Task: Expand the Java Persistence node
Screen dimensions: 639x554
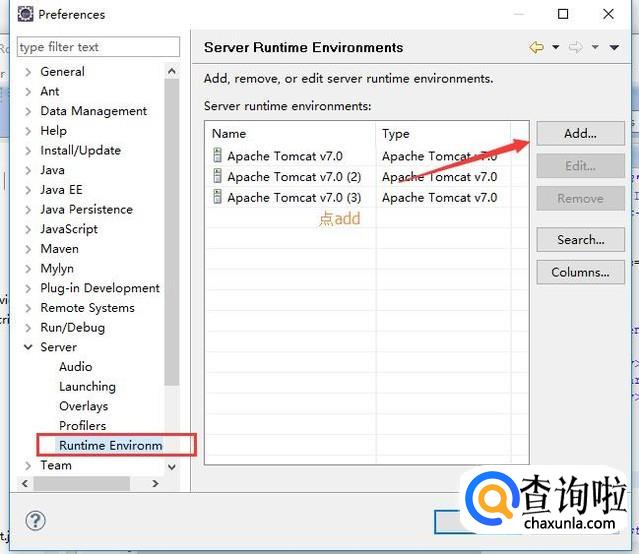Action: click(28, 210)
